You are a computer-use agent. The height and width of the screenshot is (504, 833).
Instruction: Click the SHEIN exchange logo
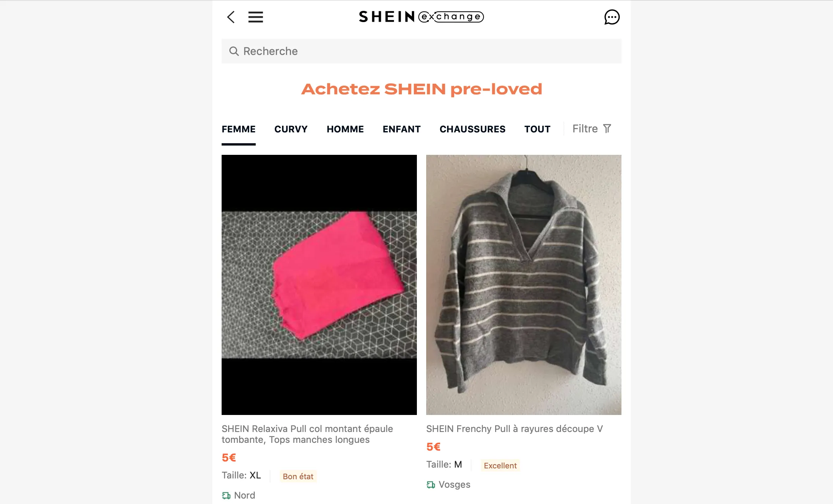[x=422, y=17]
